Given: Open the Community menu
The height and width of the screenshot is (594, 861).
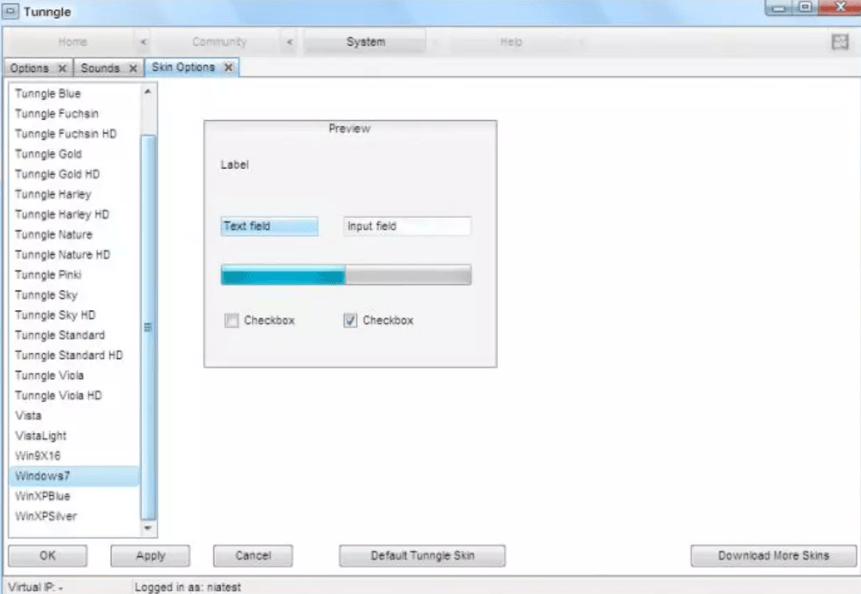Looking at the screenshot, I should [x=220, y=42].
